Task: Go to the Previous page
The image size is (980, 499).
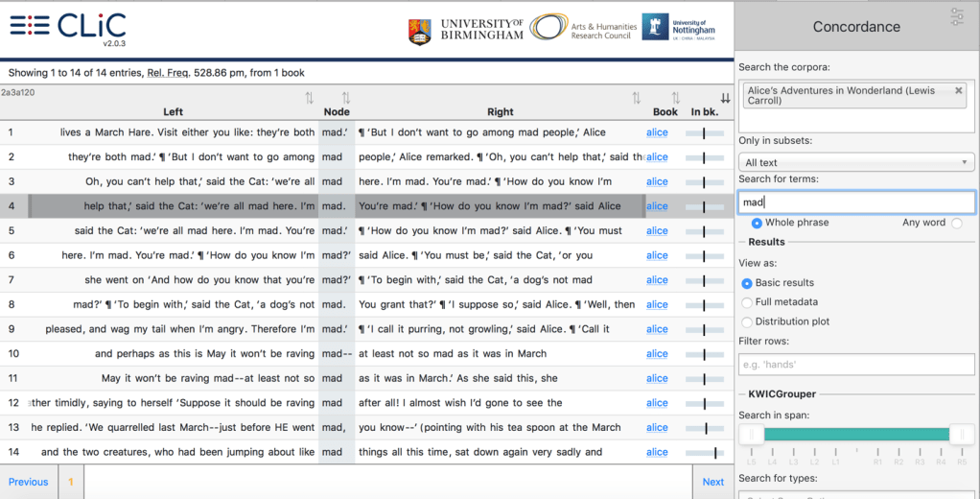Action: 28,482
